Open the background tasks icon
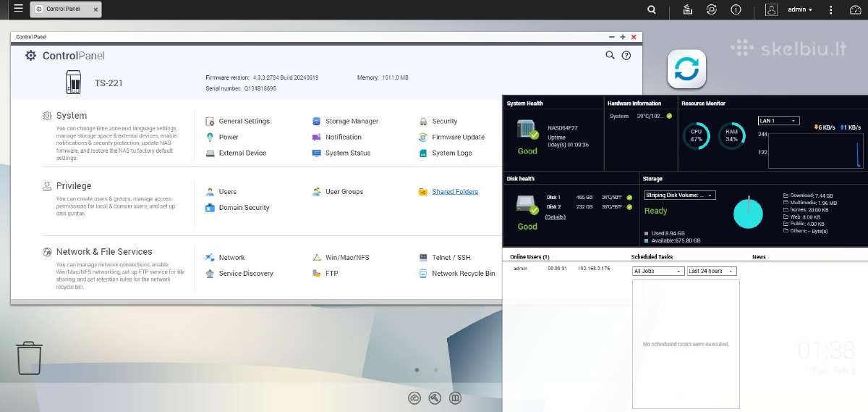 coord(688,9)
